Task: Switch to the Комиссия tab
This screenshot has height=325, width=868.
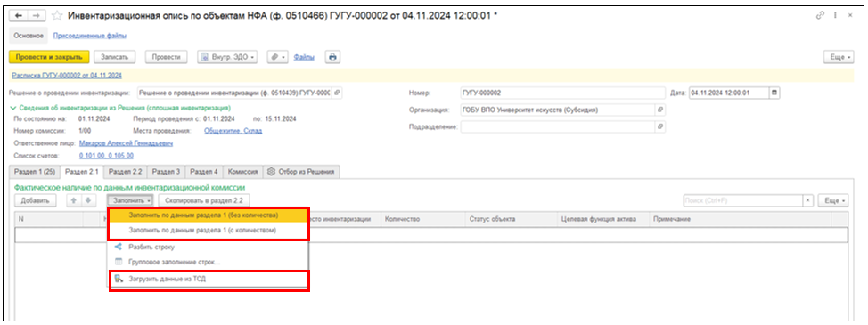Action: click(x=242, y=171)
